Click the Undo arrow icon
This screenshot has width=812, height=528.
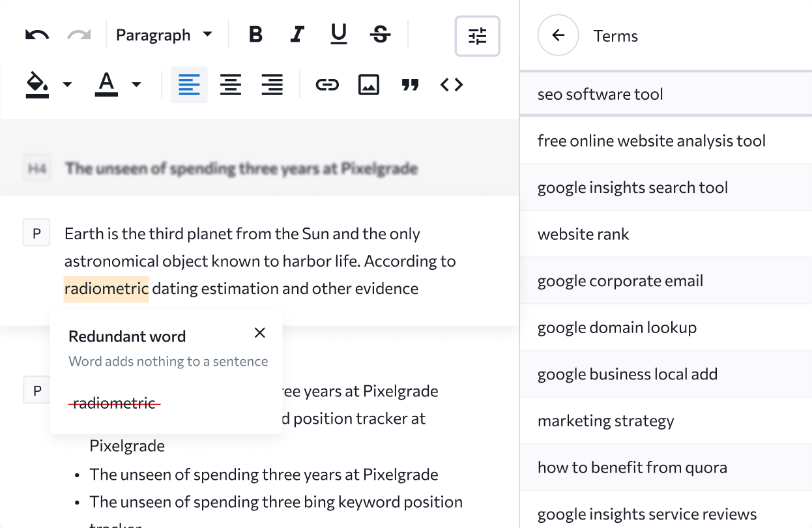pos(37,35)
